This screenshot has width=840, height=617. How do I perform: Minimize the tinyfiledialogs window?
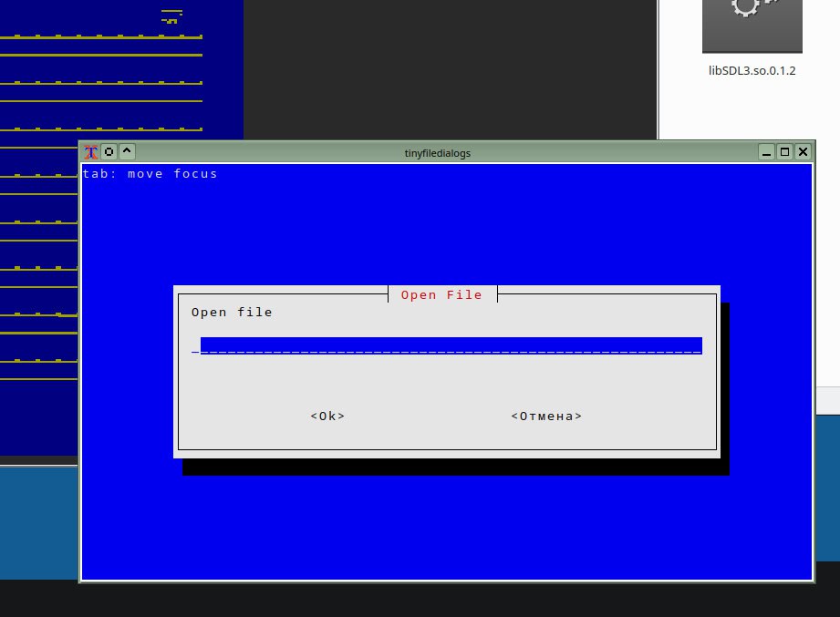[x=768, y=152]
